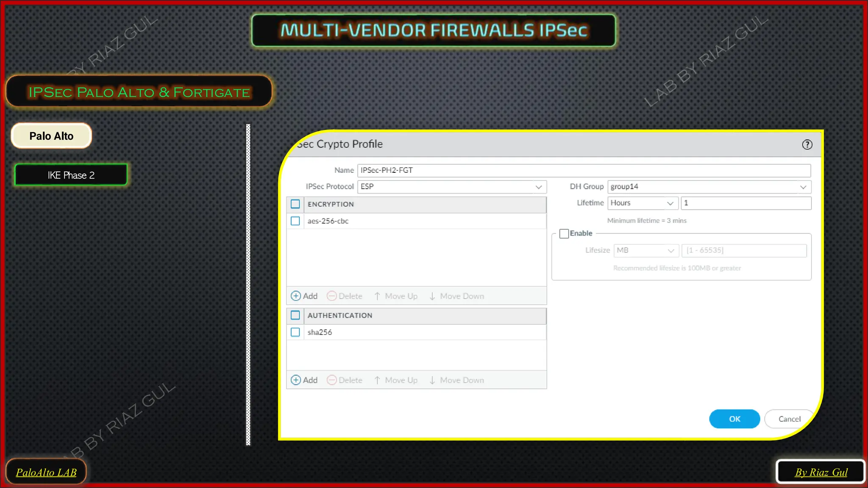This screenshot has width=868, height=488.
Task: Click Add icon under Encryption list
Action: point(296,296)
